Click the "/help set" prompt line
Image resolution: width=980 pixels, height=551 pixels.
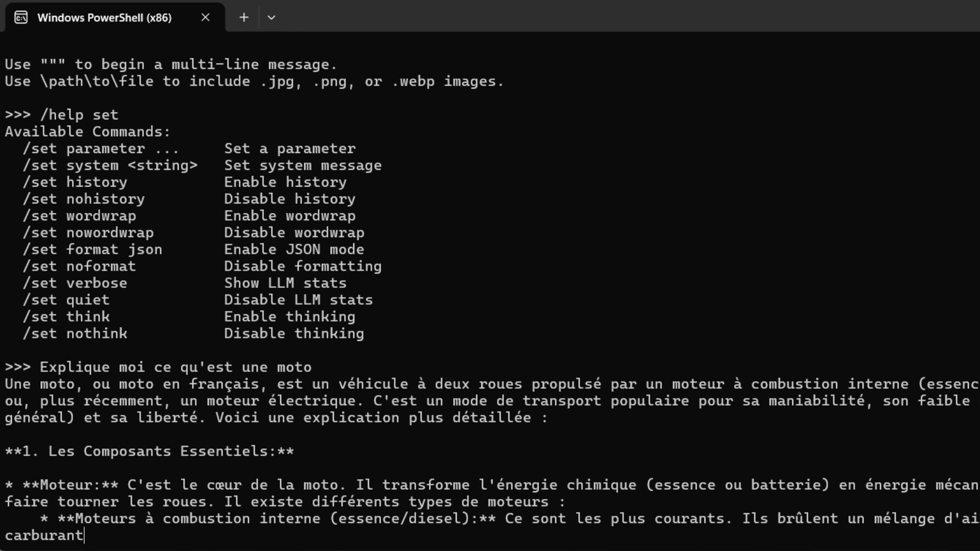(x=79, y=115)
